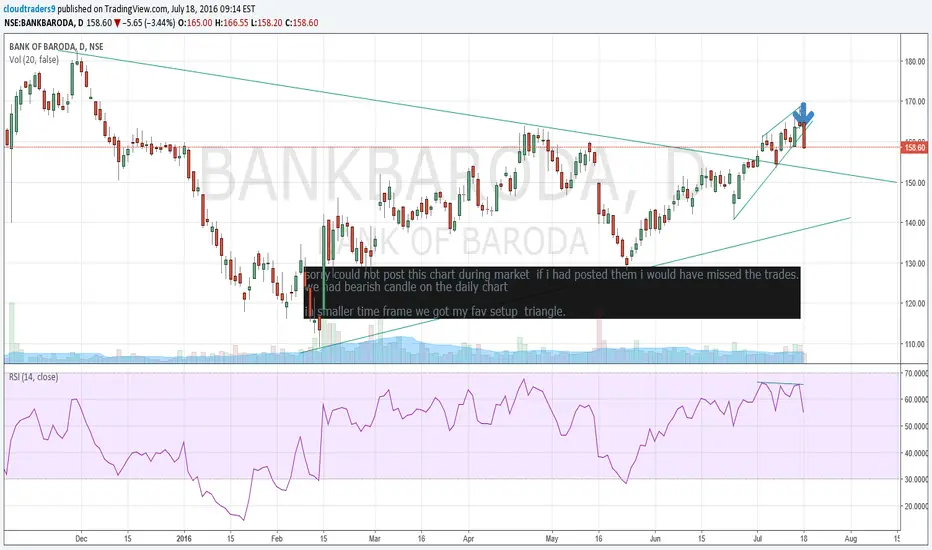Click the 180.00 price axis label

tap(914, 61)
